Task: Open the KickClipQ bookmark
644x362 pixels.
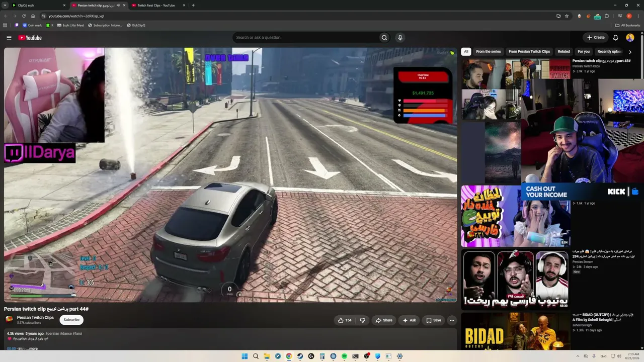Action: click(136, 25)
